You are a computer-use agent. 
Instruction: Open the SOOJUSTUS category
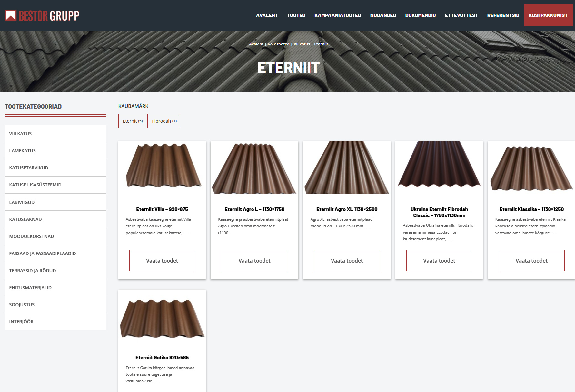point(55,305)
